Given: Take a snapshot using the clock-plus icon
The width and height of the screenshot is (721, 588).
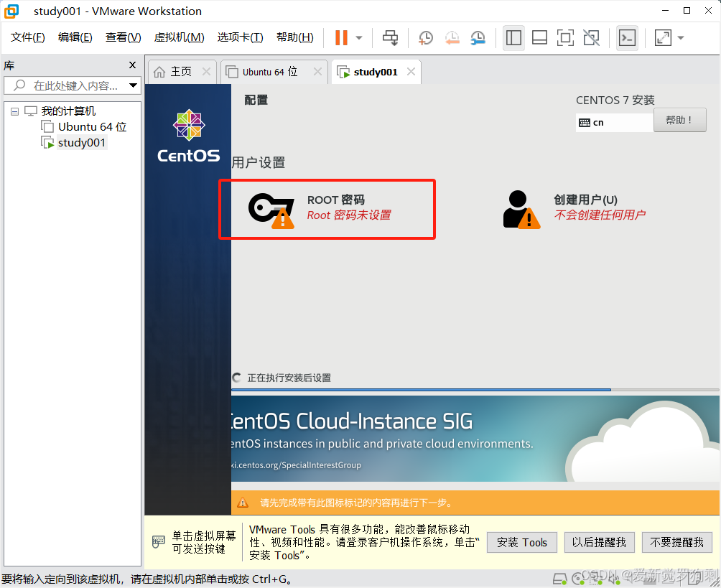Looking at the screenshot, I should [x=426, y=38].
